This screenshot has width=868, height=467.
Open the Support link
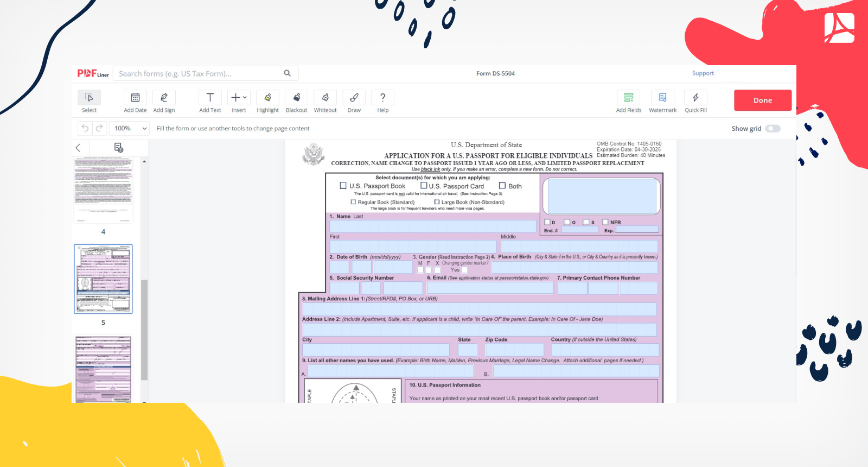click(x=703, y=73)
